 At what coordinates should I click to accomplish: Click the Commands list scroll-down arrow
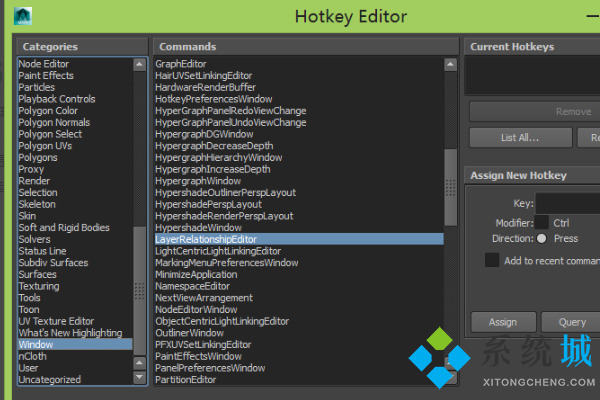[x=450, y=379]
